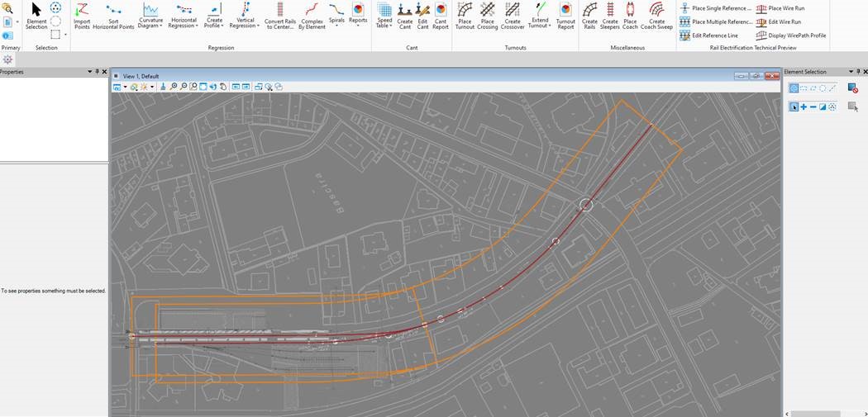The width and height of the screenshot is (868, 417).
Task: Click Place Single Reference Line button
Action: [716, 8]
